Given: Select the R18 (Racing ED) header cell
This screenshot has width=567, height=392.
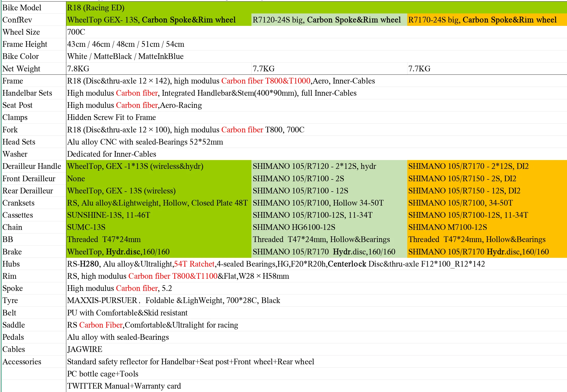Looking at the screenshot, I should click(96, 8).
